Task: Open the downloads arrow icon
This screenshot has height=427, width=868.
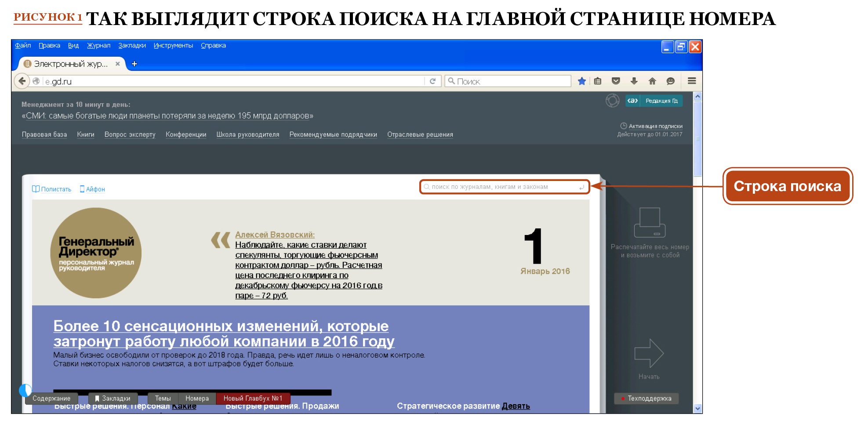Action: tap(634, 81)
